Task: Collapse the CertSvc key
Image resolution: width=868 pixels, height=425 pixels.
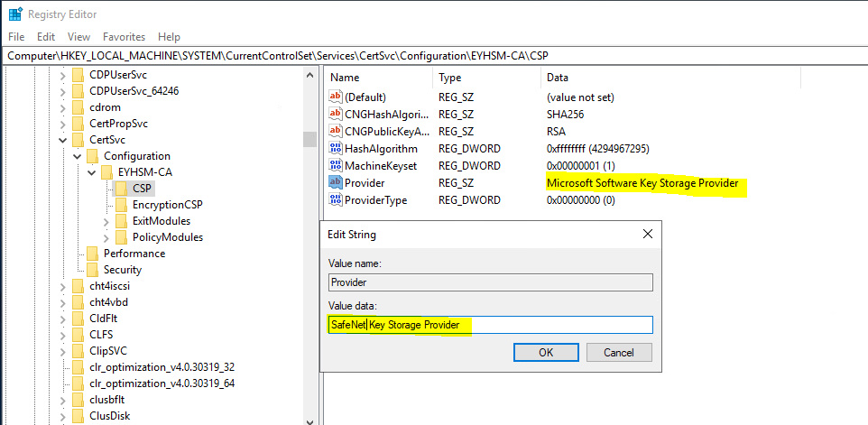Action: pyautogui.click(x=62, y=140)
